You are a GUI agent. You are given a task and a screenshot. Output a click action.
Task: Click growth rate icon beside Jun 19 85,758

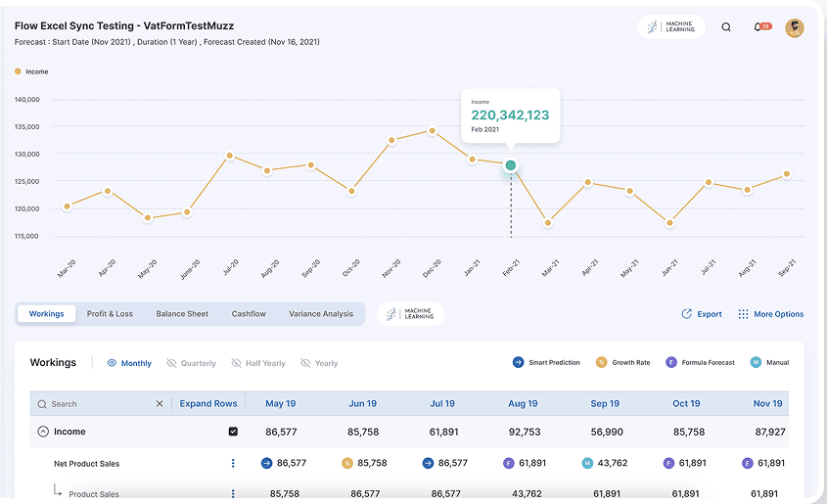(347, 464)
